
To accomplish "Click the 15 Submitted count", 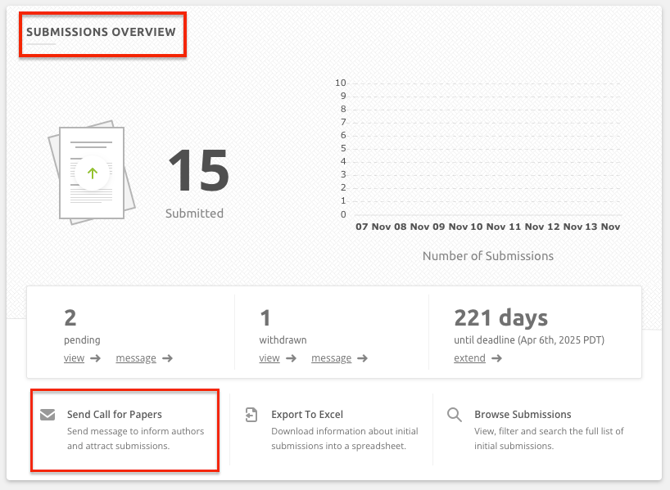I will (197, 171).
